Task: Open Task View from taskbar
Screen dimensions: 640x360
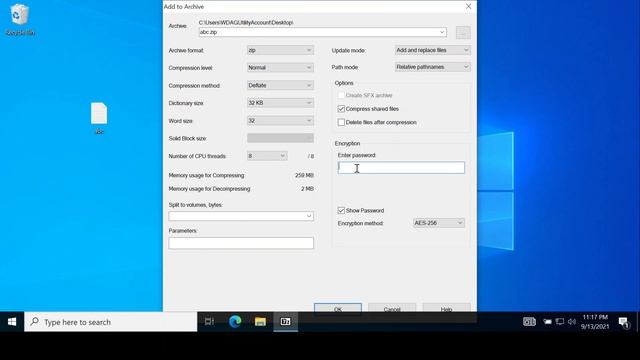Action: coord(209,322)
